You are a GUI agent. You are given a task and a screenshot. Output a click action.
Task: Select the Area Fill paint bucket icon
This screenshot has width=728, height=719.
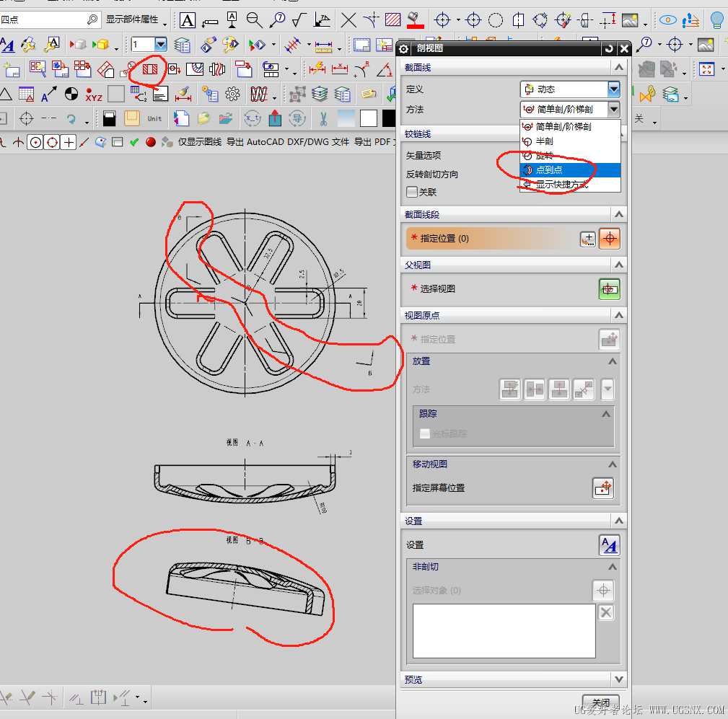(x=415, y=20)
